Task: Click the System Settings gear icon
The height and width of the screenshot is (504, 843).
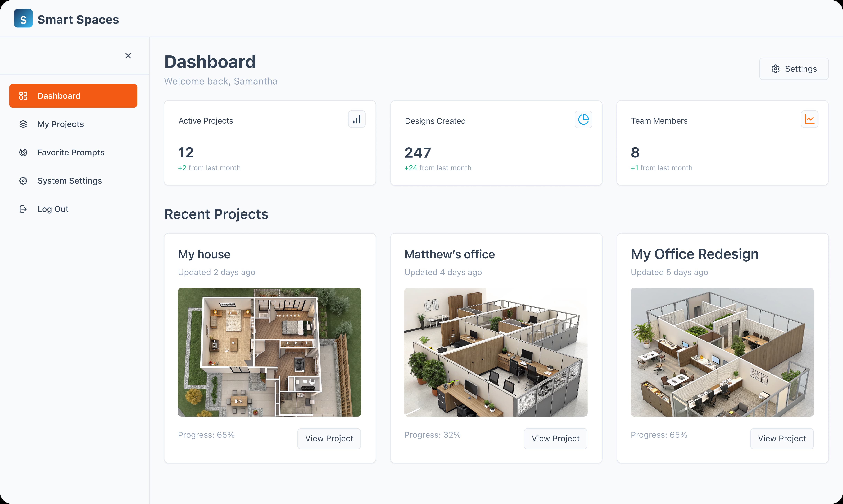Action: 23,181
